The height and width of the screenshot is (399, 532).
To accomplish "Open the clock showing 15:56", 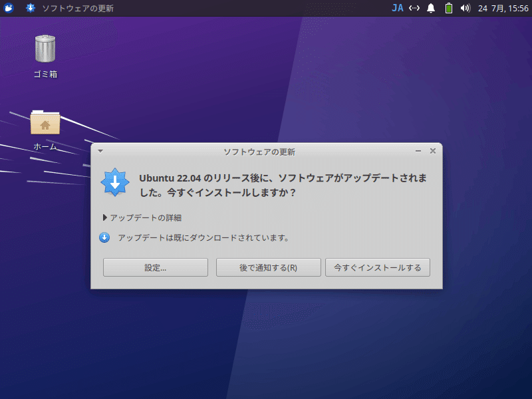I will pos(503,8).
